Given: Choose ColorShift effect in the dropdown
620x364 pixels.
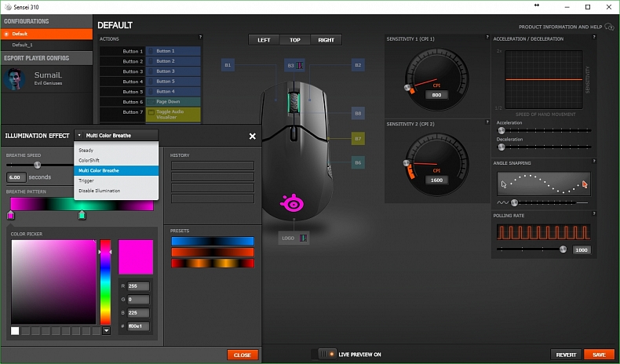Looking at the screenshot, I should click(x=89, y=160).
